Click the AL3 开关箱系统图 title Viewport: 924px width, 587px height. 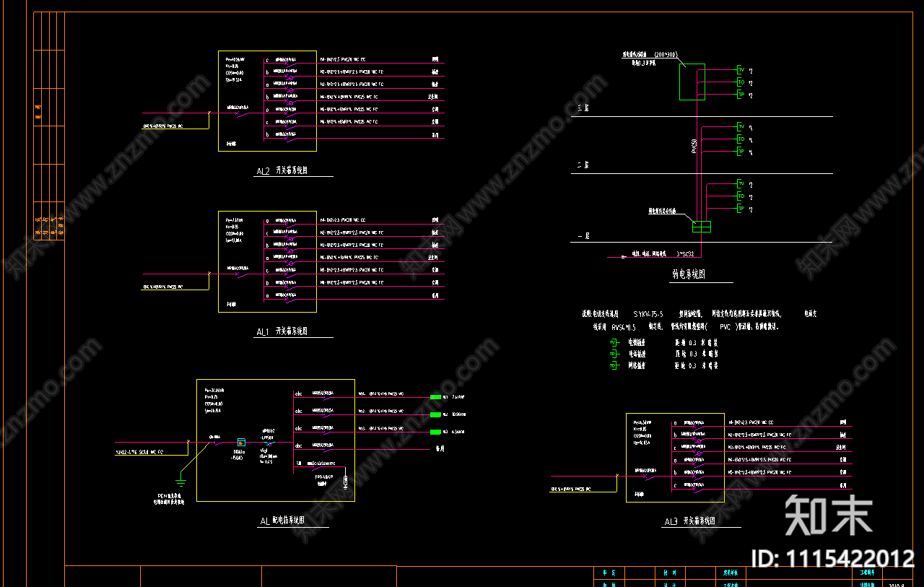coord(689,521)
